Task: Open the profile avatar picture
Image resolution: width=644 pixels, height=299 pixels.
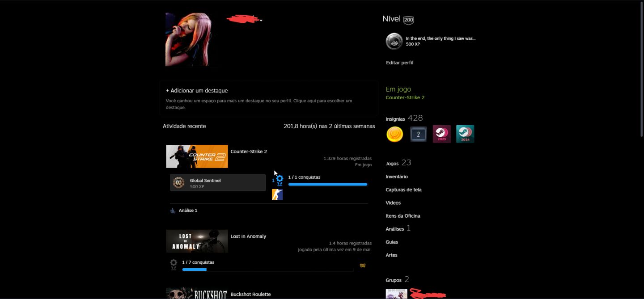Action: tap(188, 40)
